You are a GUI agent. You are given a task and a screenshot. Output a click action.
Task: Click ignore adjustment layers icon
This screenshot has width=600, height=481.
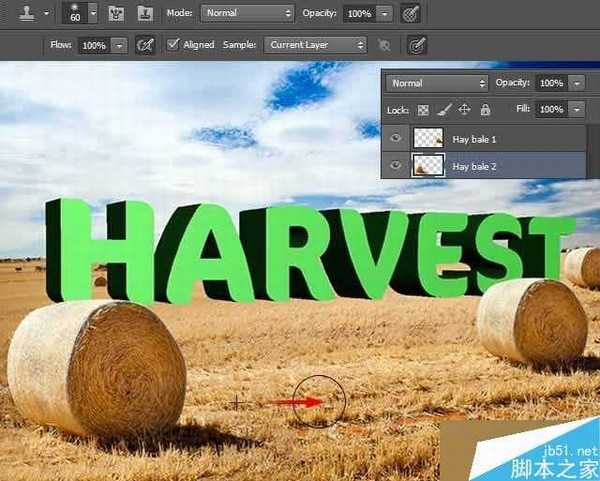pos(385,45)
